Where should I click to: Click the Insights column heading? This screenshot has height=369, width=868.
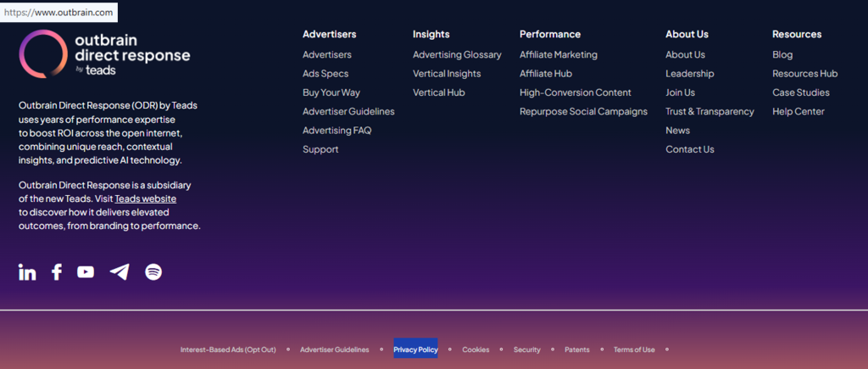tap(431, 34)
